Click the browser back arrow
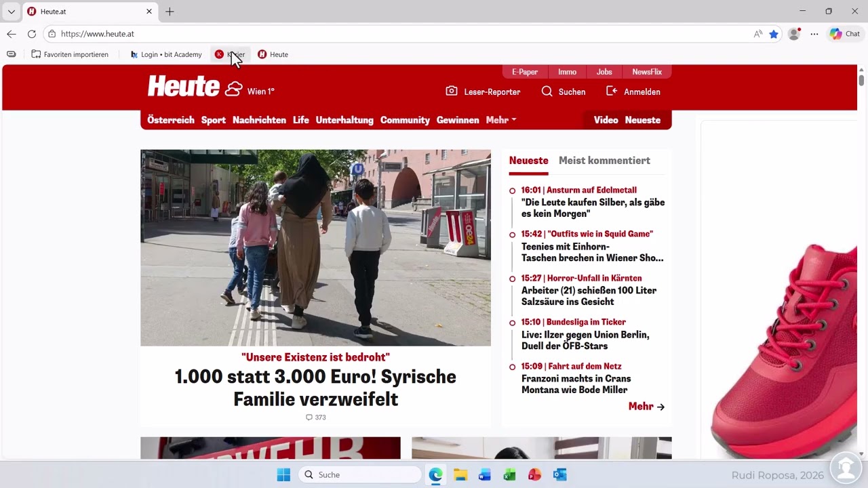The width and height of the screenshot is (868, 488). [x=12, y=34]
